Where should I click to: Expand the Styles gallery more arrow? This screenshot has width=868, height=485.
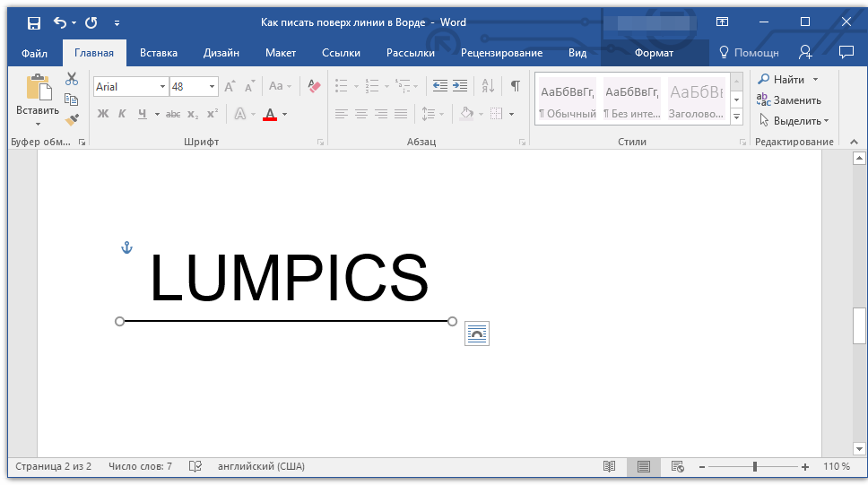[736, 117]
